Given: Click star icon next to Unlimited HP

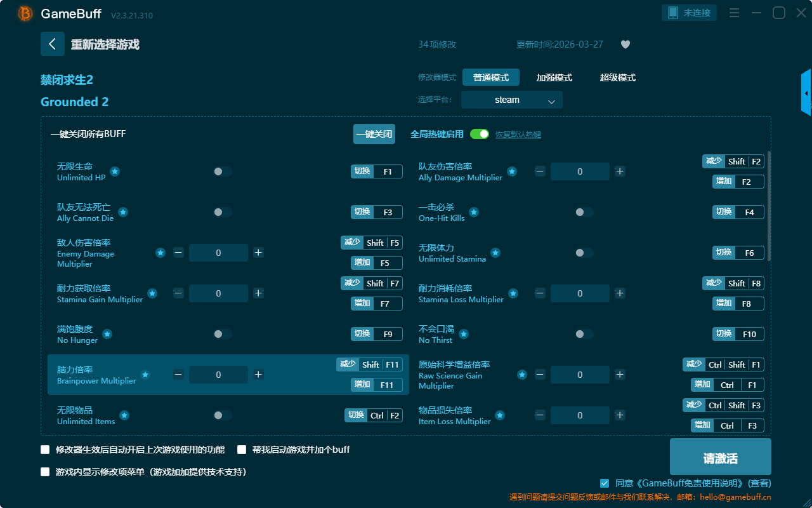Looking at the screenshot, I should (x=115, y=171).
